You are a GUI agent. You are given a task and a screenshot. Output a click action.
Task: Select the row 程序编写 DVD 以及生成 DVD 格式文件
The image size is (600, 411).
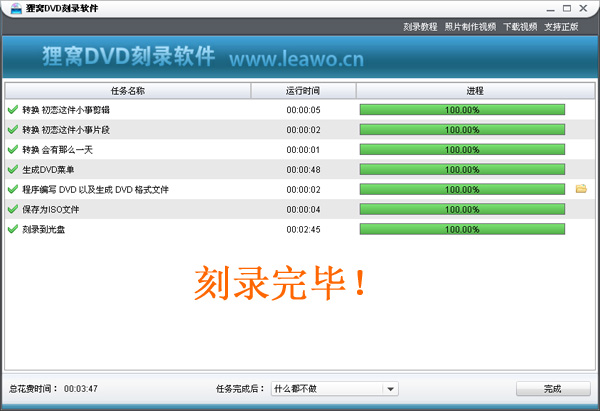click(300, 189)
